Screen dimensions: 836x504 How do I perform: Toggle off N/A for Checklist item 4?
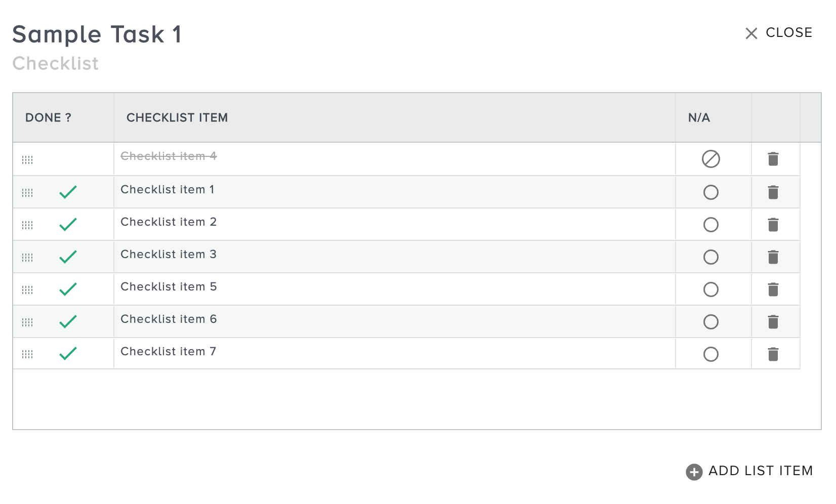coord(712,158)
